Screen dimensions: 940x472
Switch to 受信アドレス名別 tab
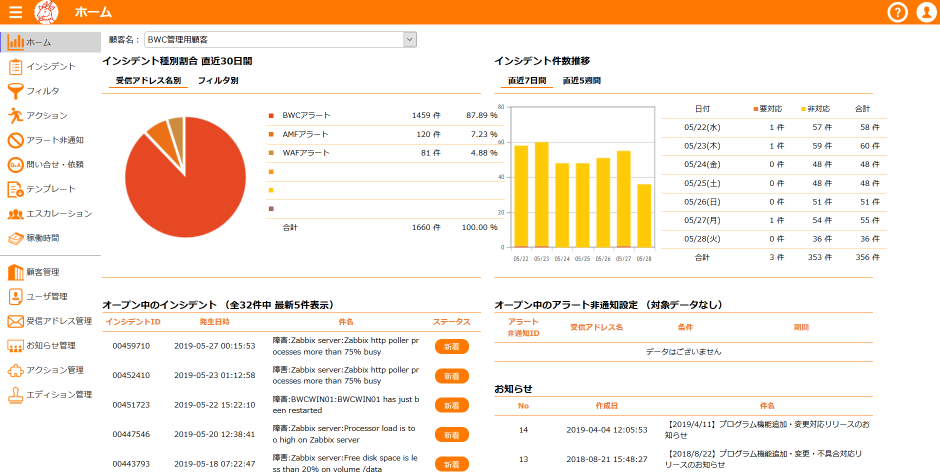click(x=148, y=80)
